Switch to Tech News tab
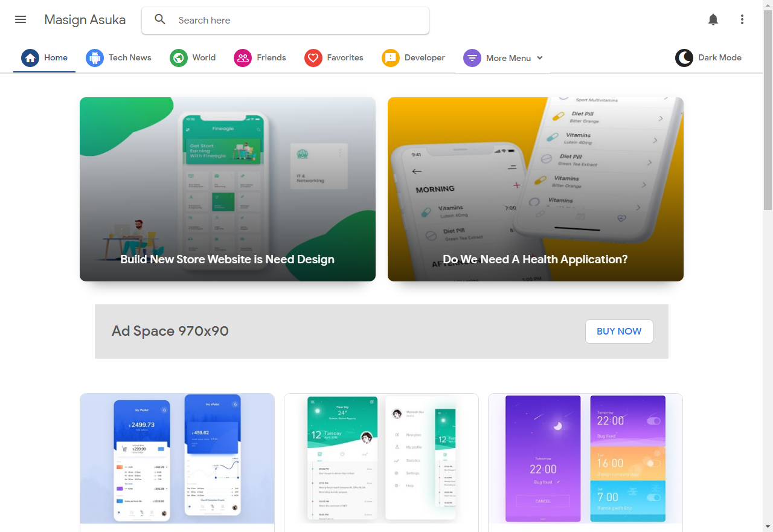Screen dimensions: 773x532 [119, 58]
